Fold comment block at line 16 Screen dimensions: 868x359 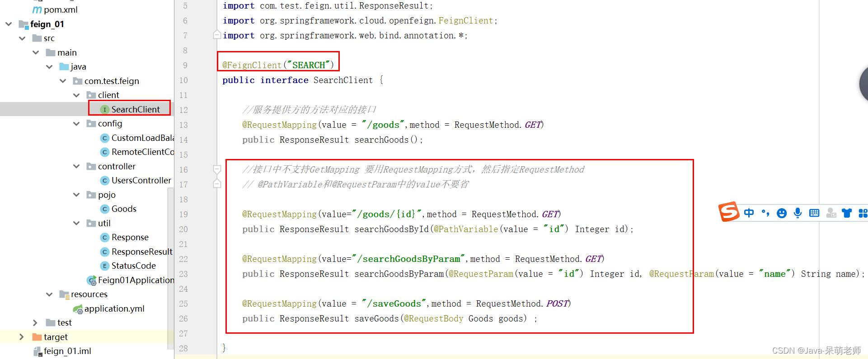pos(217,169)
